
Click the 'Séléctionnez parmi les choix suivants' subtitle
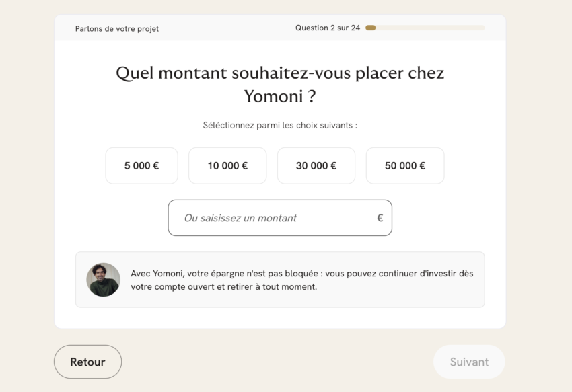click(280, 125)
